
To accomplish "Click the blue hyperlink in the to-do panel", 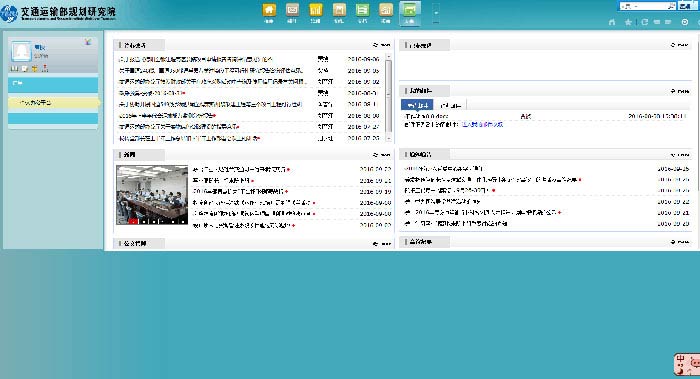I will pos(482,125).
